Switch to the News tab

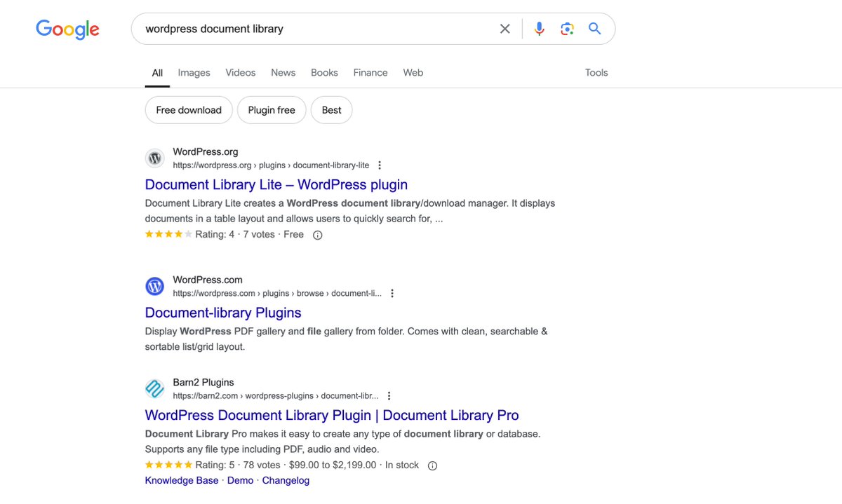[x=283, y=72]
